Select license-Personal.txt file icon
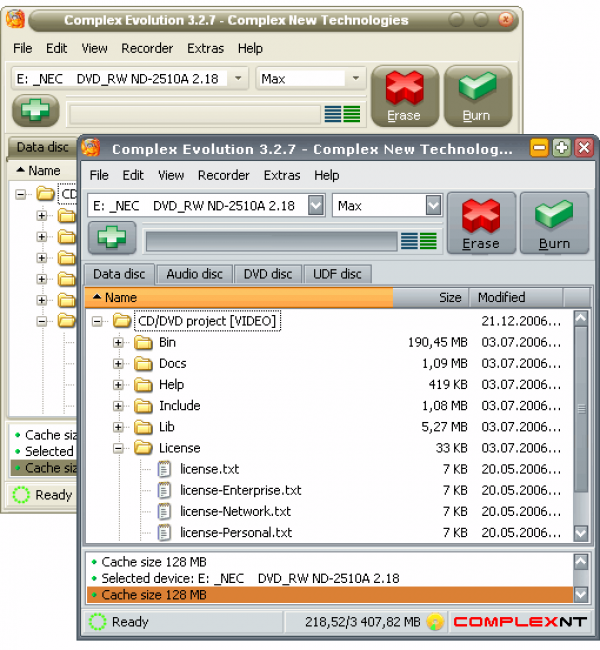This screenshot has height=650, width=600. coord(164,533)
